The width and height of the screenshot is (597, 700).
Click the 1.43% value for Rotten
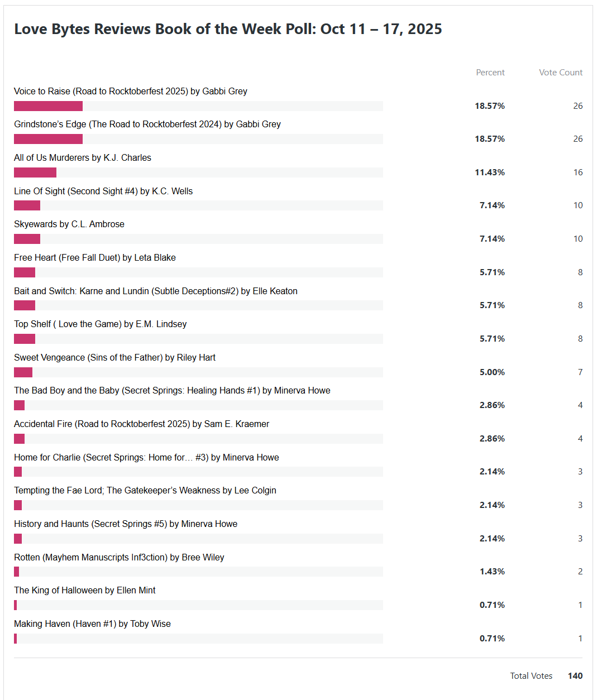(492, 572)
